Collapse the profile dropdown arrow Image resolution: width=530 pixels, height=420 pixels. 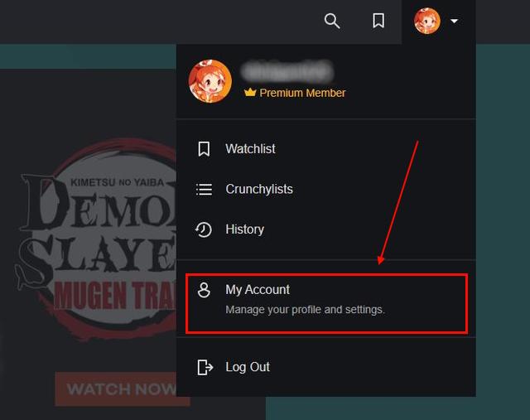pos(454,22)
